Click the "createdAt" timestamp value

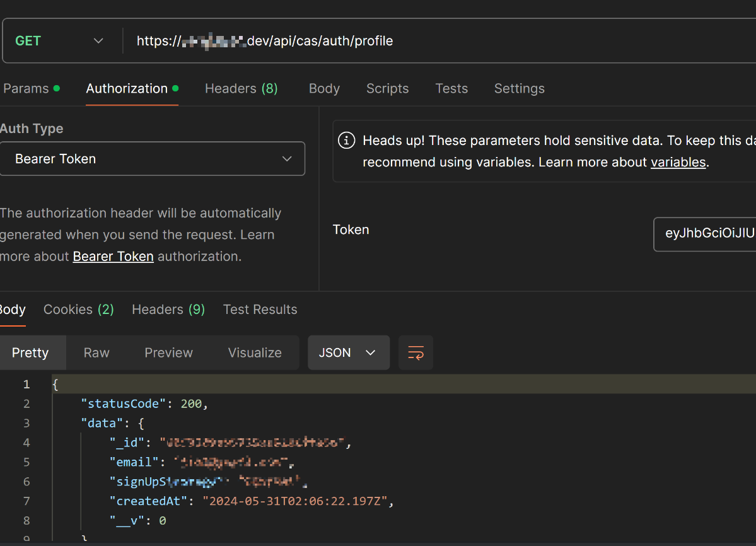[x=294, y=501]
